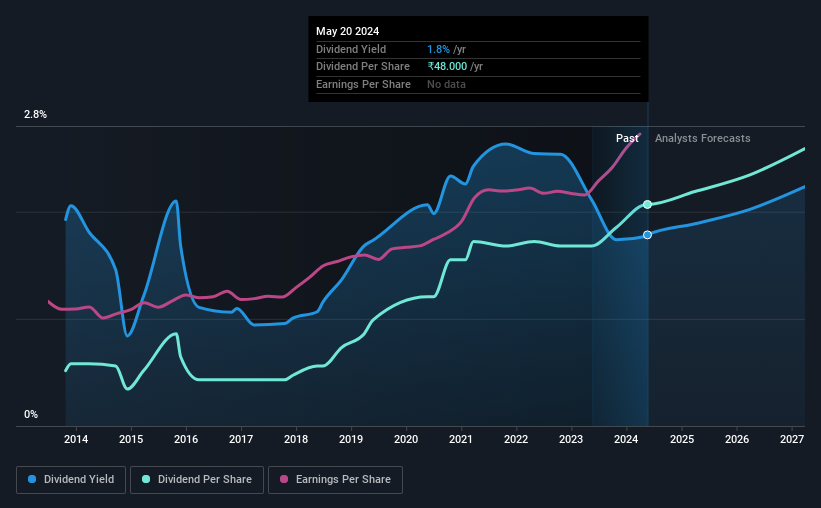Click the tooltip Dividend Yield row label
This screenshot has height=508, width=821.
351,49
